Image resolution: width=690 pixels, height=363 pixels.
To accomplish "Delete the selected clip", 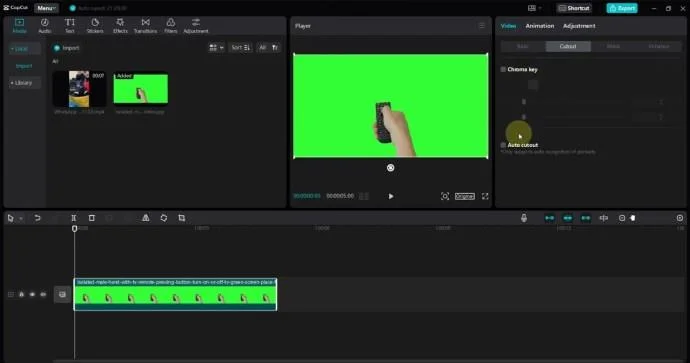I will coord(92,218).
